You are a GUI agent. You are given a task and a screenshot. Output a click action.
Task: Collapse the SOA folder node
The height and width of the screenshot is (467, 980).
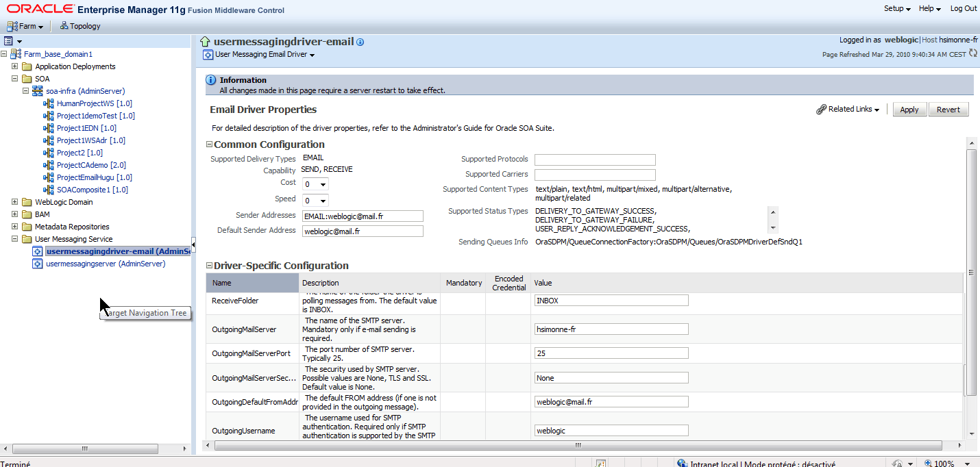point(15,79)
